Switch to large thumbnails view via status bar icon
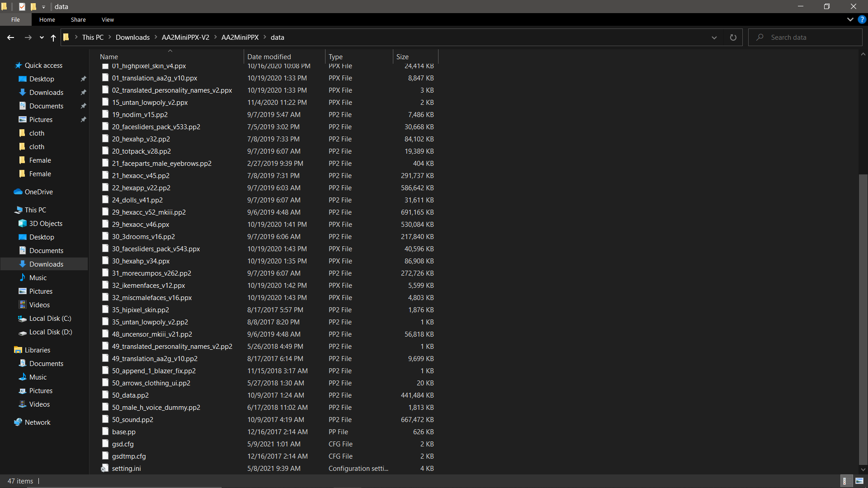 (859, 481)
